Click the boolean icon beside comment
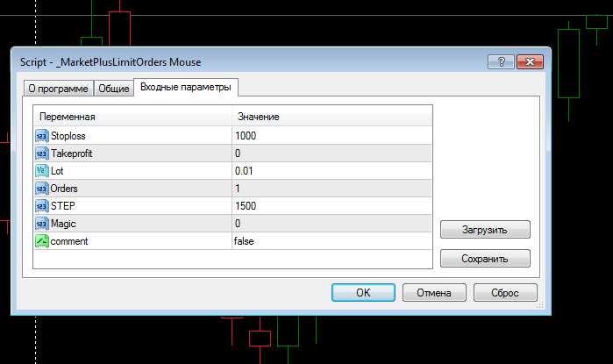613x364 pixels. tap(42, 241)
